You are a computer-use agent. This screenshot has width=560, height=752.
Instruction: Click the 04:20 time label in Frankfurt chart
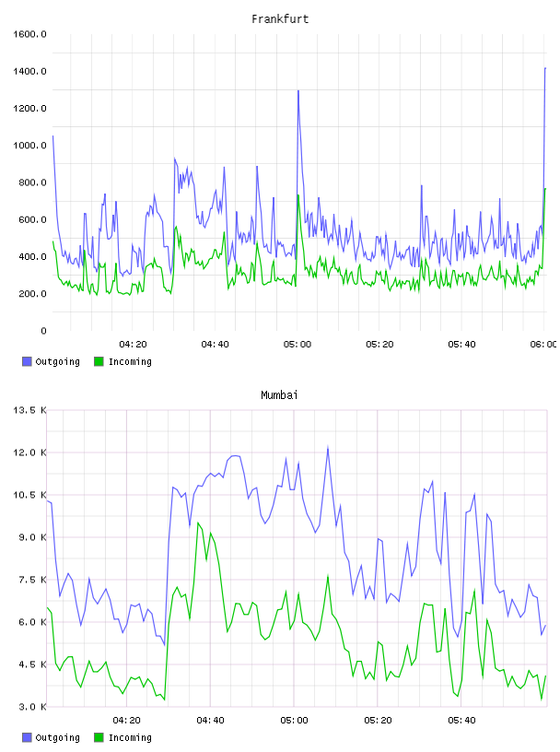tap(133, 345)
